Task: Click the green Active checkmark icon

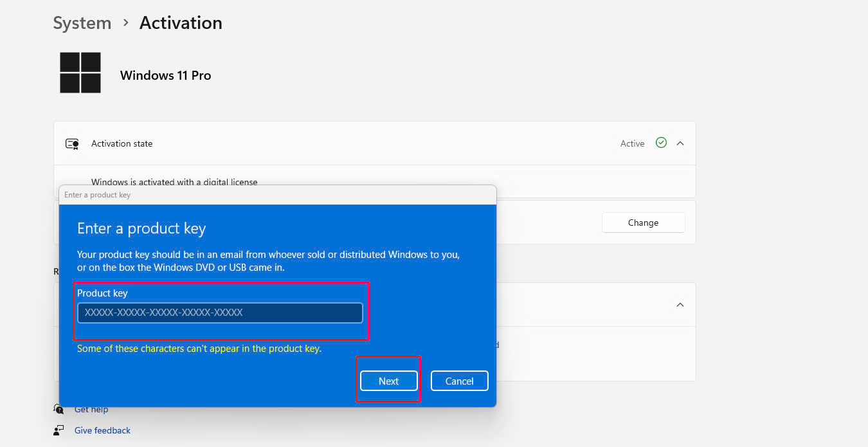Action: pos(661,143)
